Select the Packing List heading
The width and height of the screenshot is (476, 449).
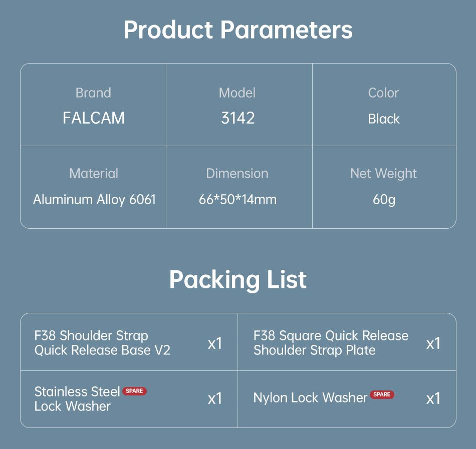coord(238,279)
